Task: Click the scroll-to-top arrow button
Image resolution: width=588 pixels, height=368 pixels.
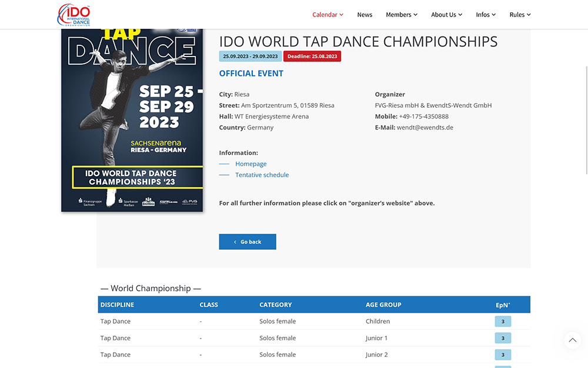Action: pos(572,340)
